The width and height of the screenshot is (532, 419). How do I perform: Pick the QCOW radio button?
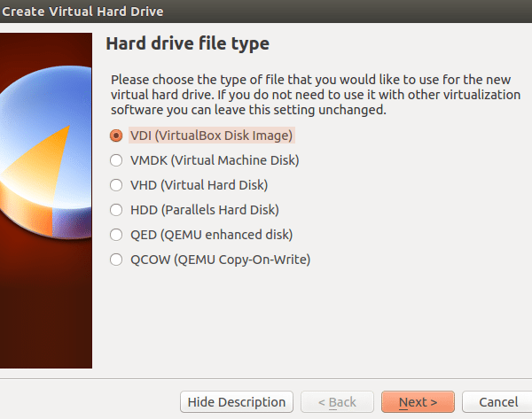(115, 260)
